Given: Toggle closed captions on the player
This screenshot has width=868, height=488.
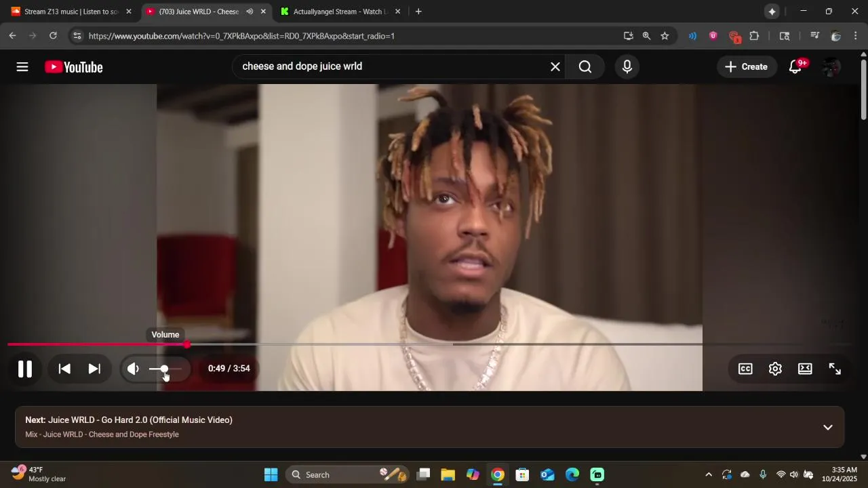Looking at the screenshot, I should [x=745, y=369].
